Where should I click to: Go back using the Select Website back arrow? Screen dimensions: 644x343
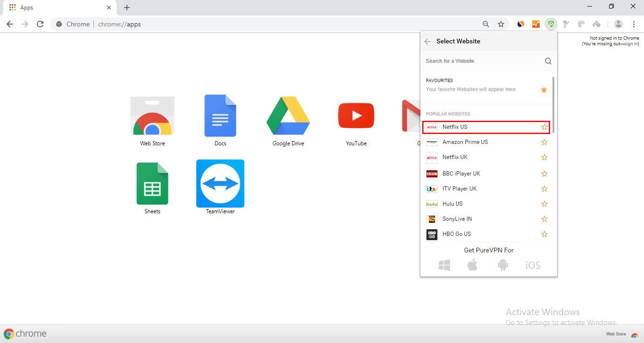[x=427, y=41]
